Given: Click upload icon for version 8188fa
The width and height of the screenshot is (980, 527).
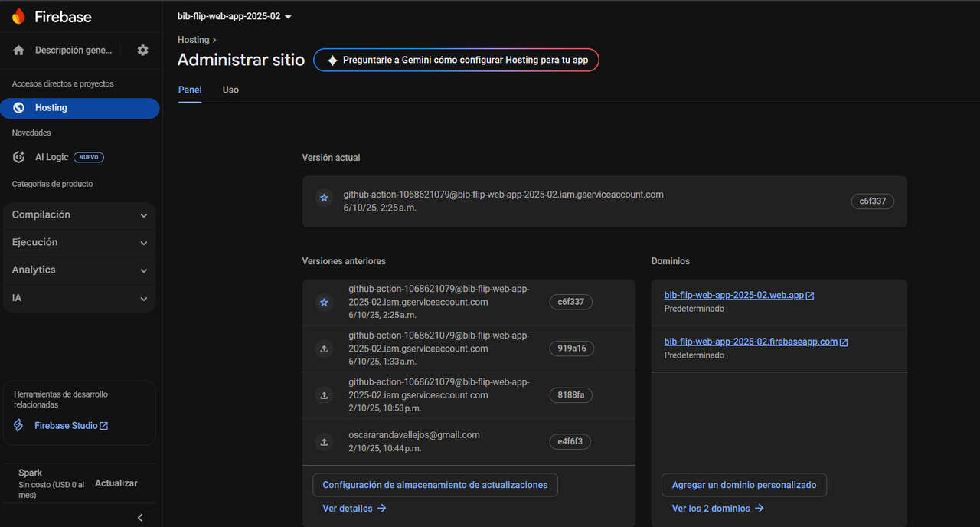Looking at the screenshot, I should coord(324,395).
